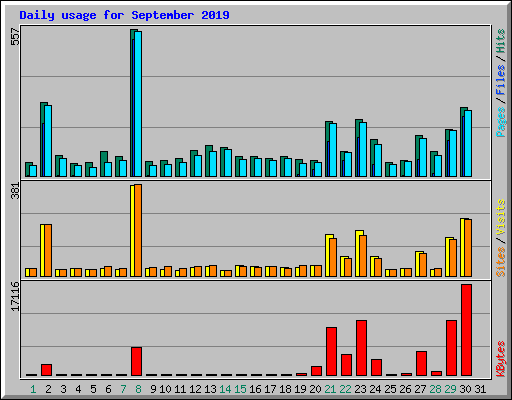The width and height of the screenshot is (512, 400).
Task: Click the Pages legend label
Action: (x=500, y=122)
